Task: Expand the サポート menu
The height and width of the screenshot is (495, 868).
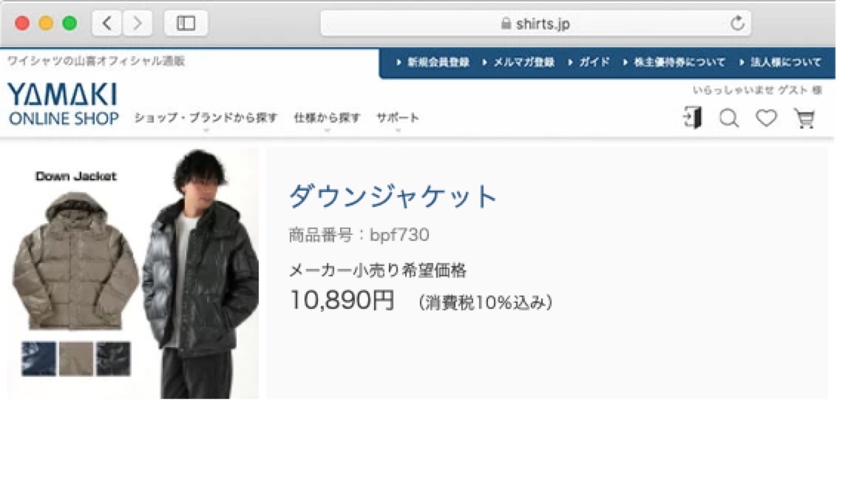Action: tap(398, 117)
